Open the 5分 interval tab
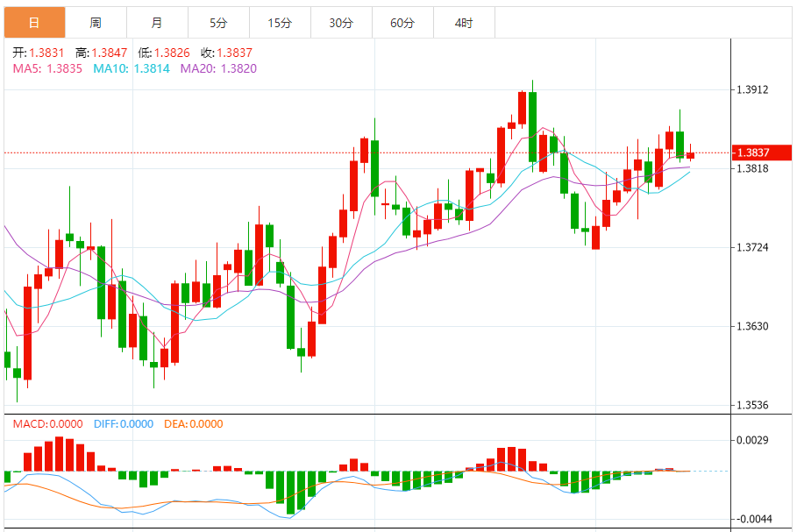This screenshot has width=797, height=532. coord(218,23)
